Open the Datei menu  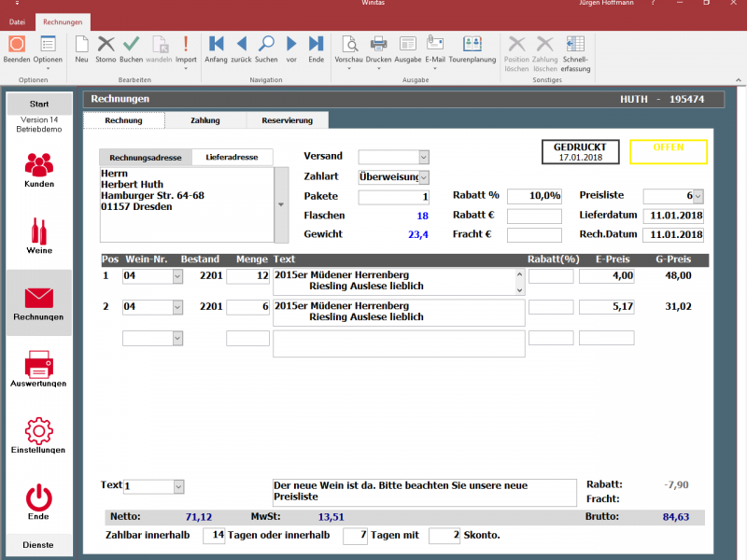click(17, 21)
